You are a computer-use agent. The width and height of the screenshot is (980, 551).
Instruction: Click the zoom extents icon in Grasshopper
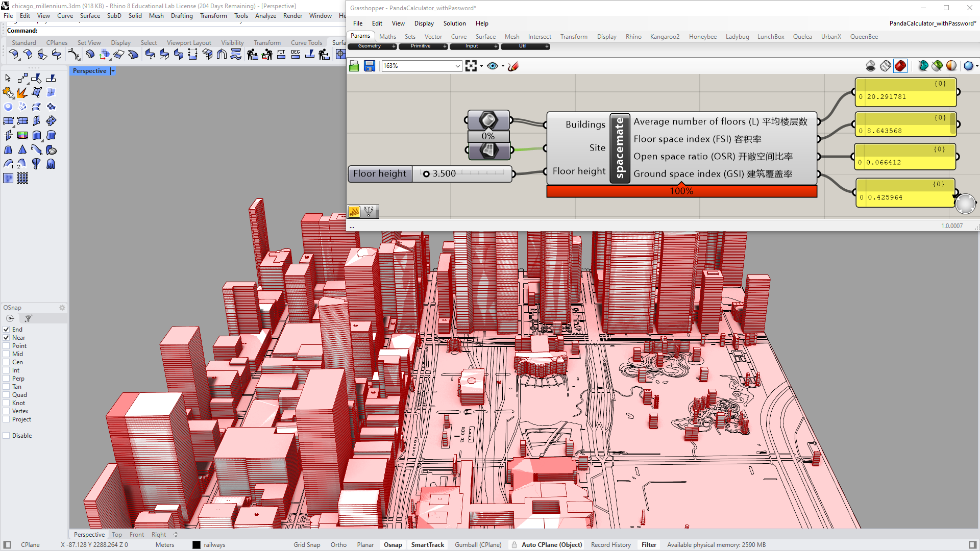(x=471, y=66)
